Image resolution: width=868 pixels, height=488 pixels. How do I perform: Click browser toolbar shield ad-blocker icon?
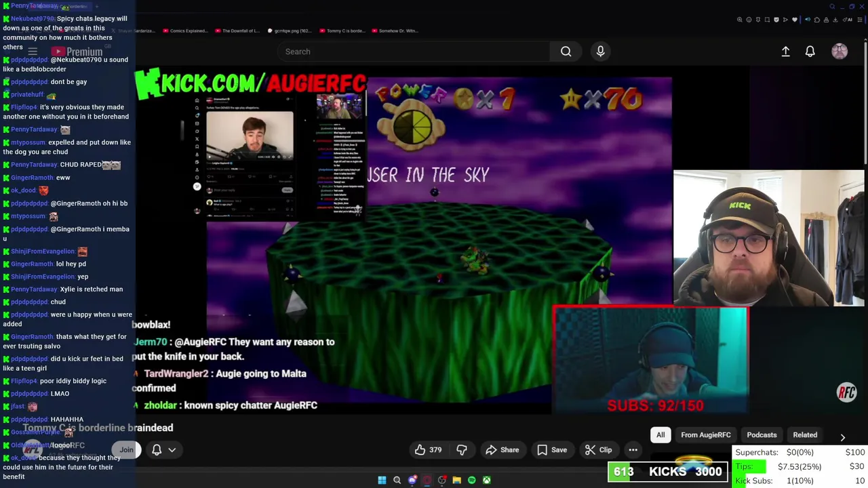(776, 20)
